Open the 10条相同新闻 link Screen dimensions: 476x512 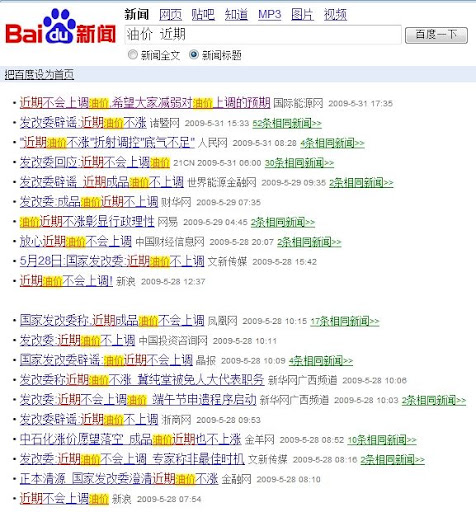[x=382, y=440]
